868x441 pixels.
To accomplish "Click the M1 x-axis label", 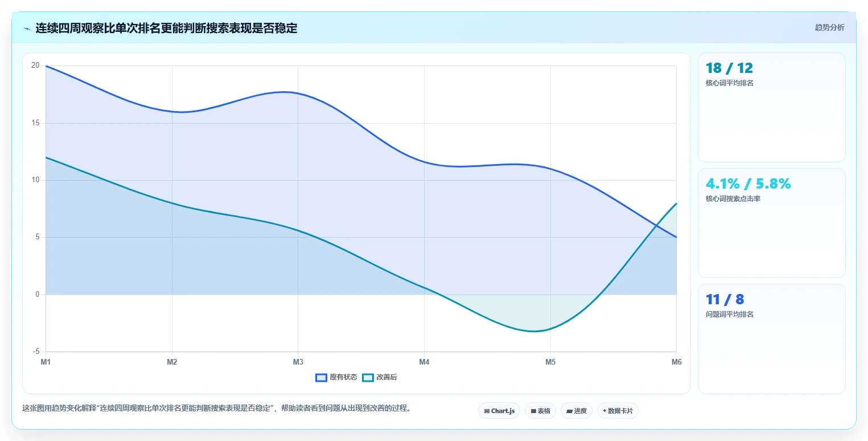I will click(46, 362).
